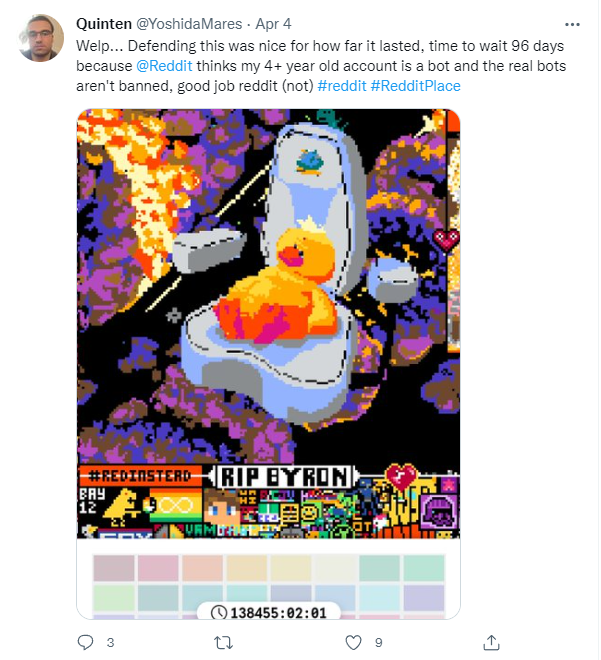
Task: Click the Apr 4 timestamp
Action: coord(273,24)
